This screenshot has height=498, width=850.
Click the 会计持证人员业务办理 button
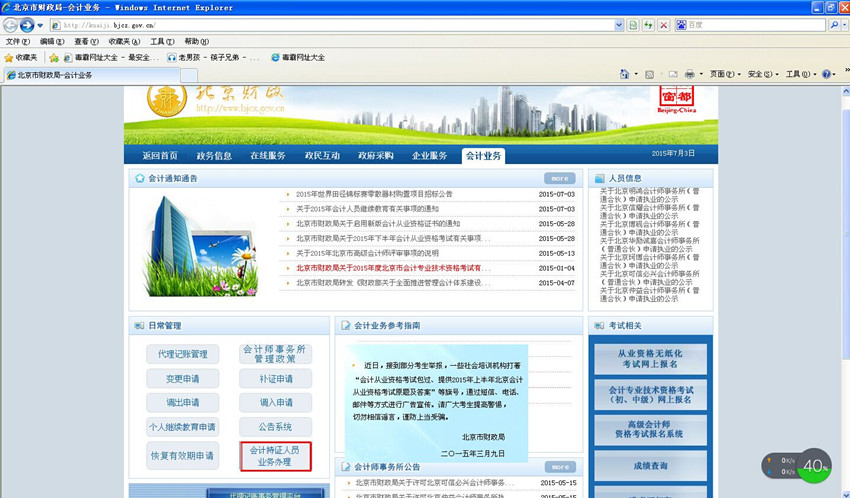(275, 456)
